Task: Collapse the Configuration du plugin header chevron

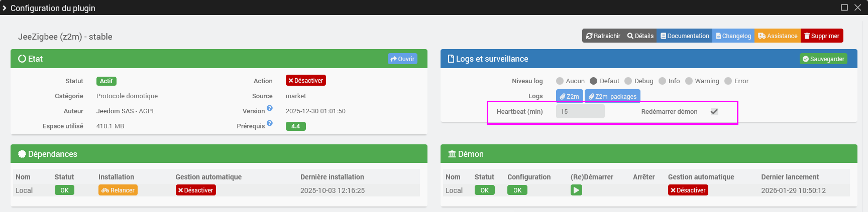Action: pyautogui.click(x=5, y=8)
